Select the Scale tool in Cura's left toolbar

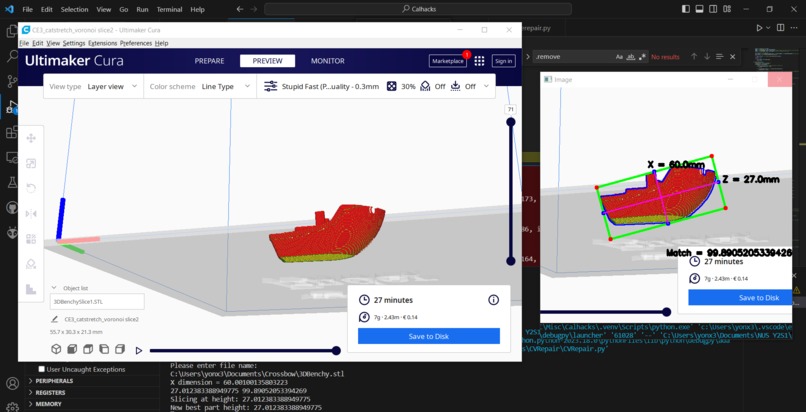(x=31, y=163)
